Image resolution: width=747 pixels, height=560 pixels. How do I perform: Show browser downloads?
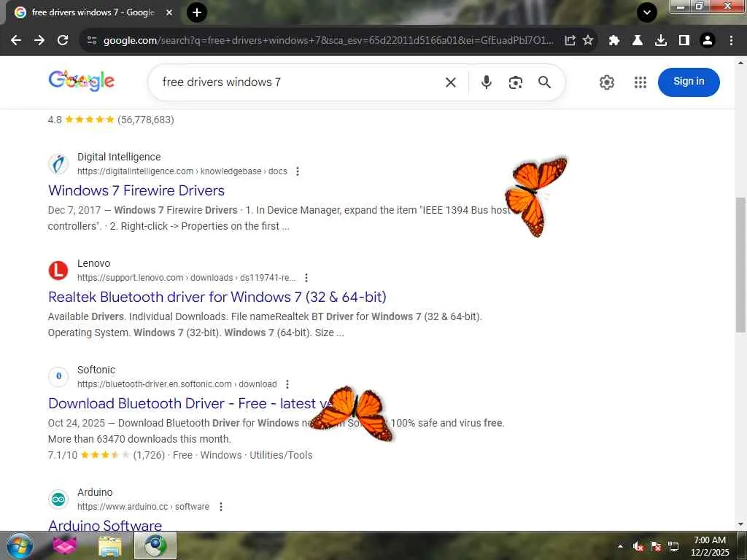point(661,41)
